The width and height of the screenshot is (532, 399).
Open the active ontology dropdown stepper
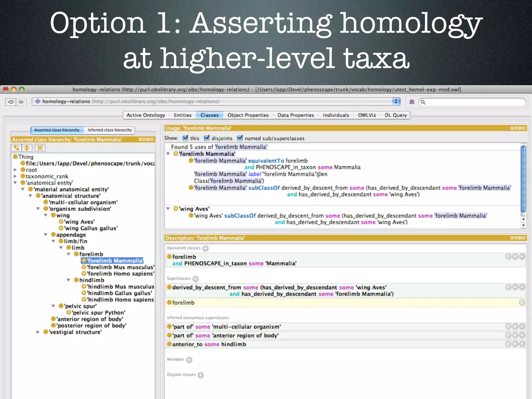pos(396,101)
